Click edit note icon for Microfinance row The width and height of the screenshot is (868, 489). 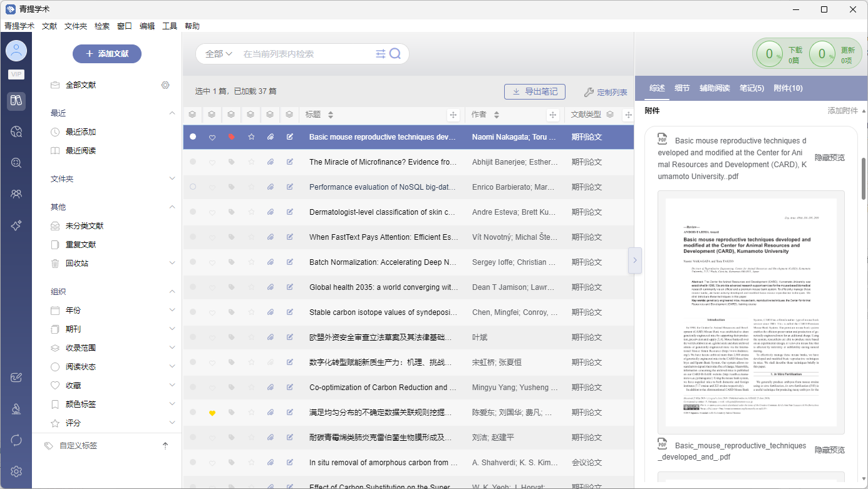click(x=289, y=162)
